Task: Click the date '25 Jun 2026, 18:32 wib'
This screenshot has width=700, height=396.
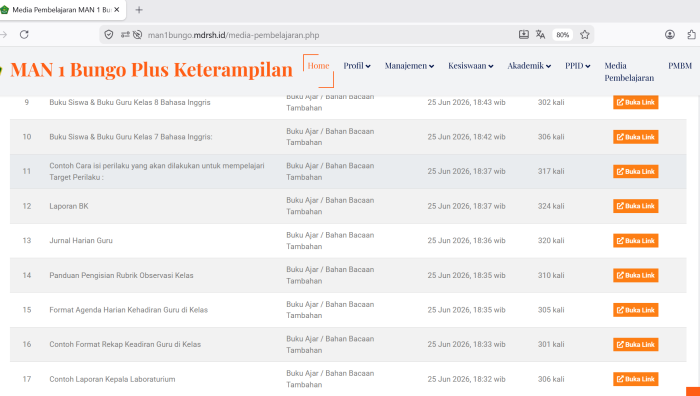Action: click(467, 379)
